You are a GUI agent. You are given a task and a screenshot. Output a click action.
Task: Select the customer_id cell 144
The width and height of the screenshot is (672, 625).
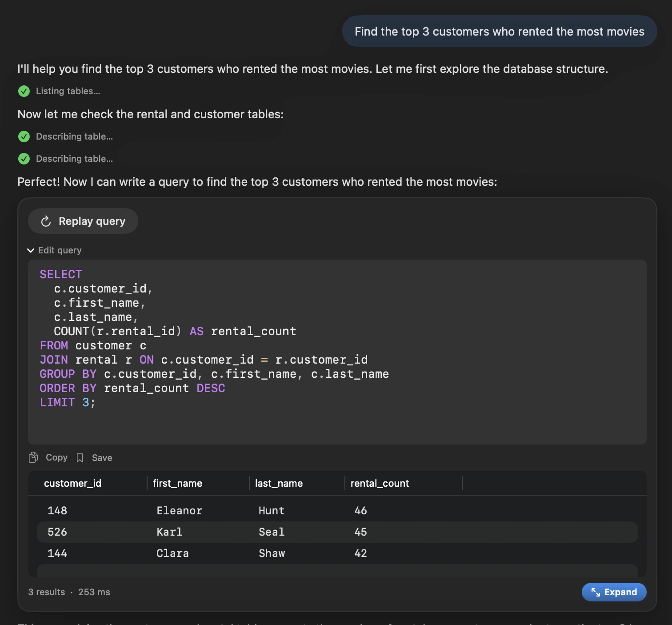tap(57, 553)
